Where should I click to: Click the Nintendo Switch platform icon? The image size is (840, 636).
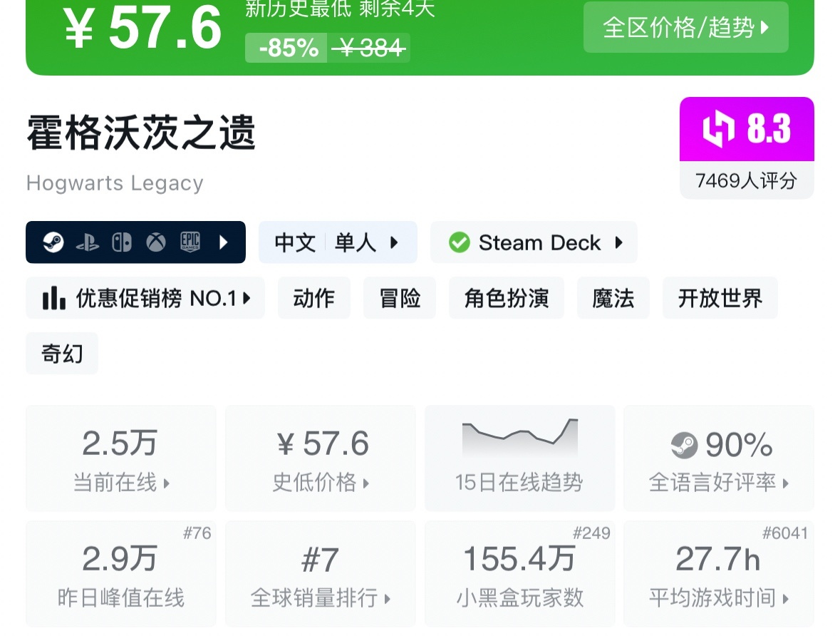(x=122, y=242)
